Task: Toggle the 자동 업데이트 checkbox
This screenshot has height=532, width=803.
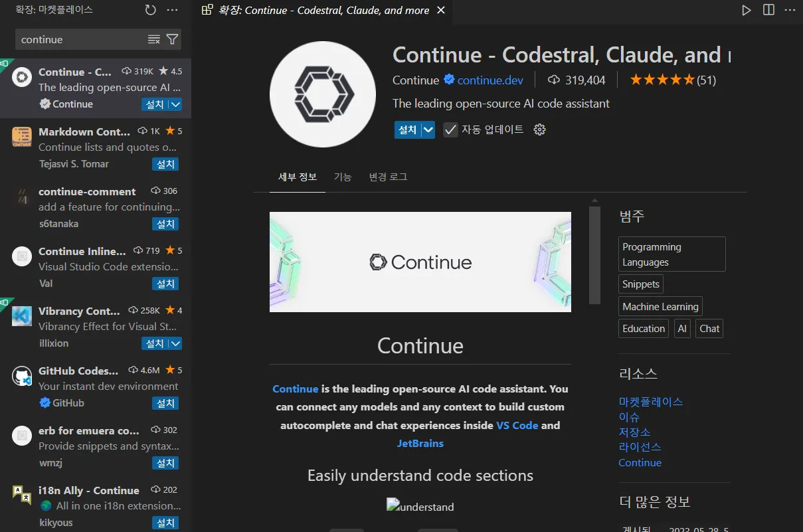Action: [451, 130]
